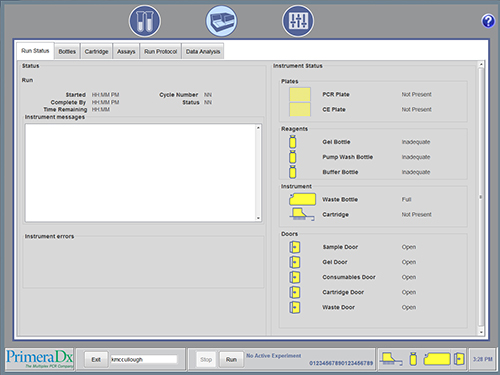Click the Stop button
500x375 pixels.
(x=206, y=359)
